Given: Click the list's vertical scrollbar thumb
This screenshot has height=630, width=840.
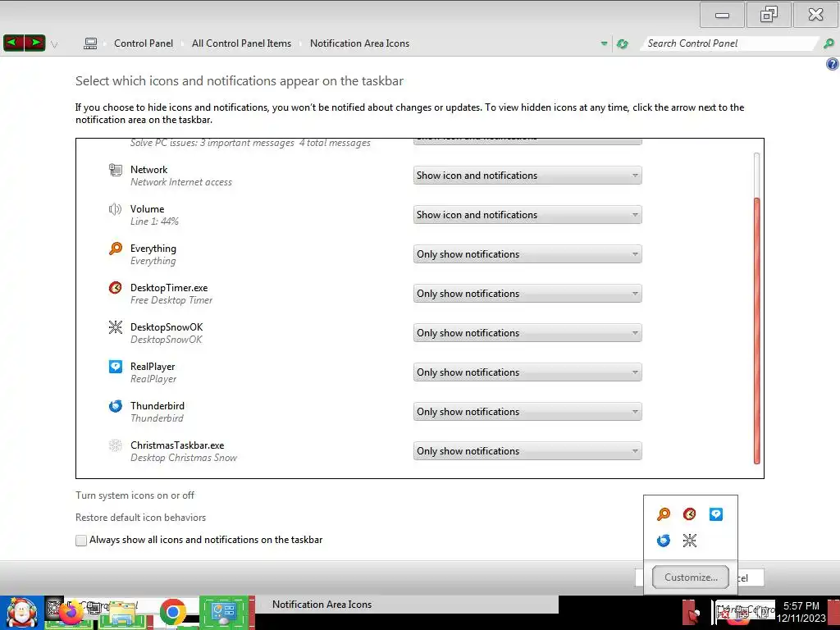Looking at the screenshot, I should click(x=756, y=331).
